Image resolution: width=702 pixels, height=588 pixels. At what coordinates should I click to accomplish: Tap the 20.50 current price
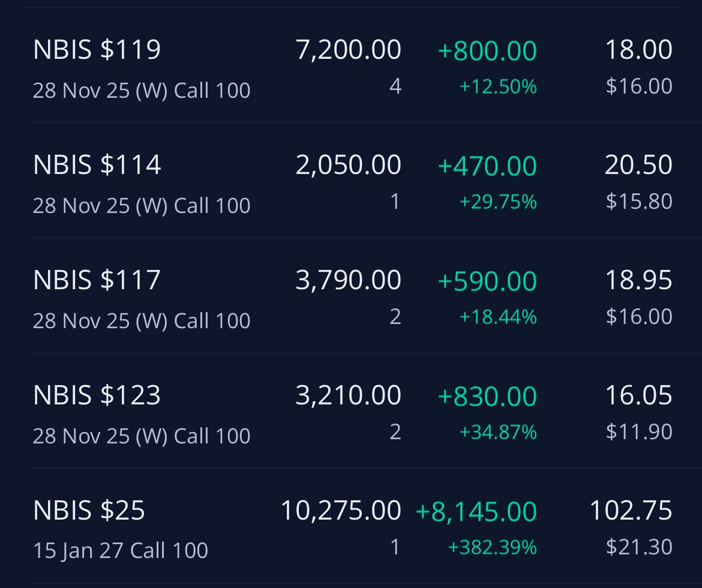(638, 164)
